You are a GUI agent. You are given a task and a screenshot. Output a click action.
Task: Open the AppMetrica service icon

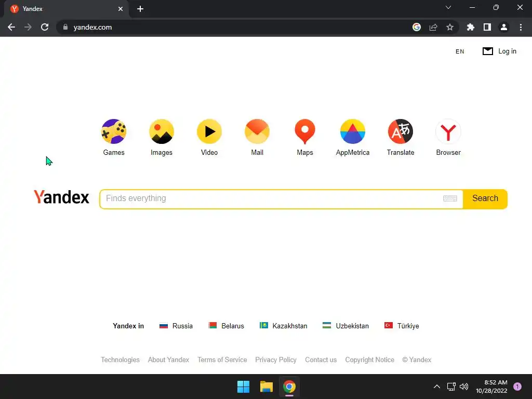(x=353, y=131)
